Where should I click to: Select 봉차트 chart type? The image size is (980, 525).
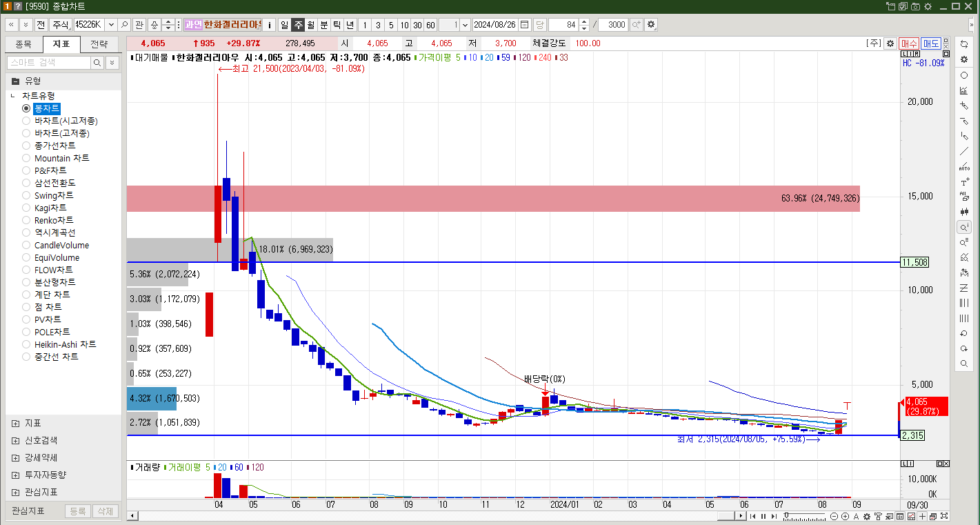[47, 108]
